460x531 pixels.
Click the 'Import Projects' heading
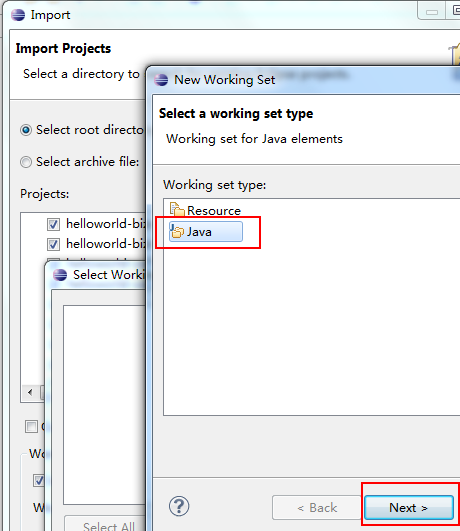coord(63,48)
